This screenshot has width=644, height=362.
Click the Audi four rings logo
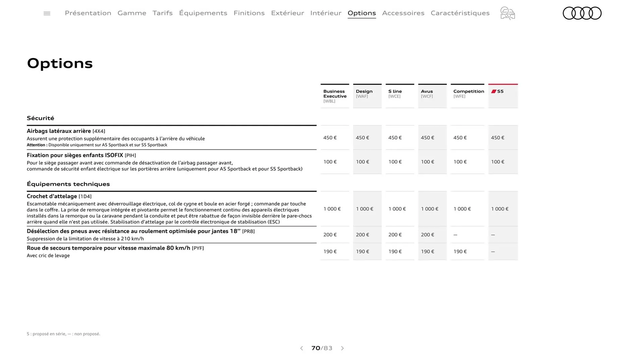[x=582, y=13]
